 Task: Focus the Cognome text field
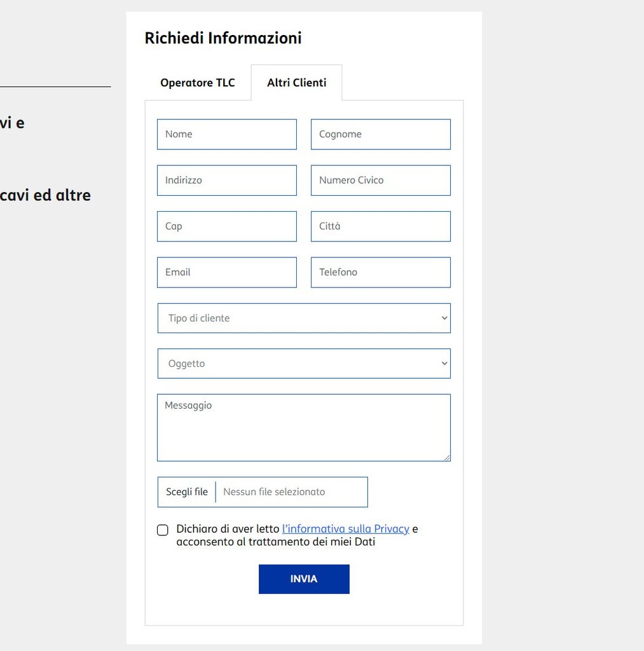[x=380, y=134]
